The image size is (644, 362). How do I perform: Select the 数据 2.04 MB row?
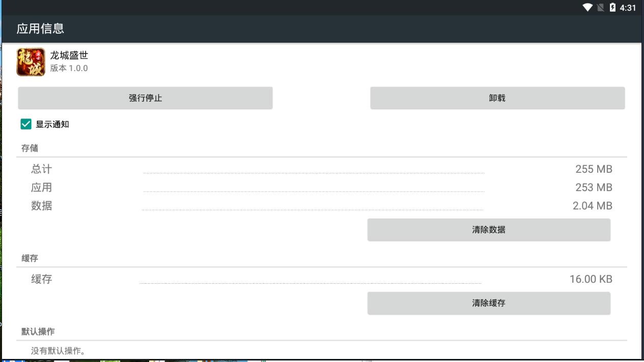321,206
